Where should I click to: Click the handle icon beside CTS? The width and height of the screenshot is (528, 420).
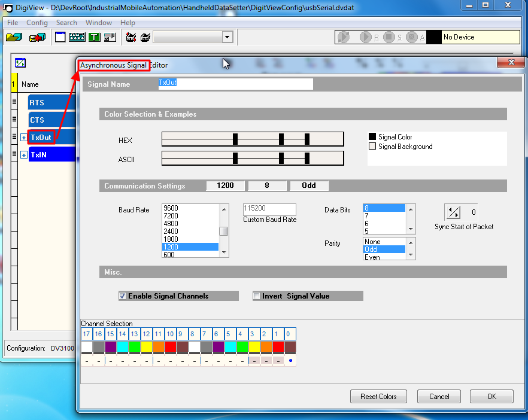click(x=14, y=119)
